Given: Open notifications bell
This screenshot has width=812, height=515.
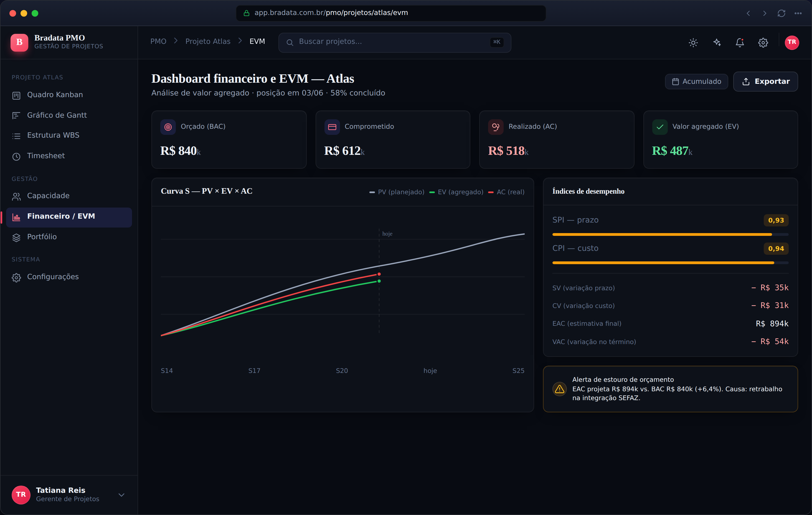Looking at the screenshot, I should (740, 42).
